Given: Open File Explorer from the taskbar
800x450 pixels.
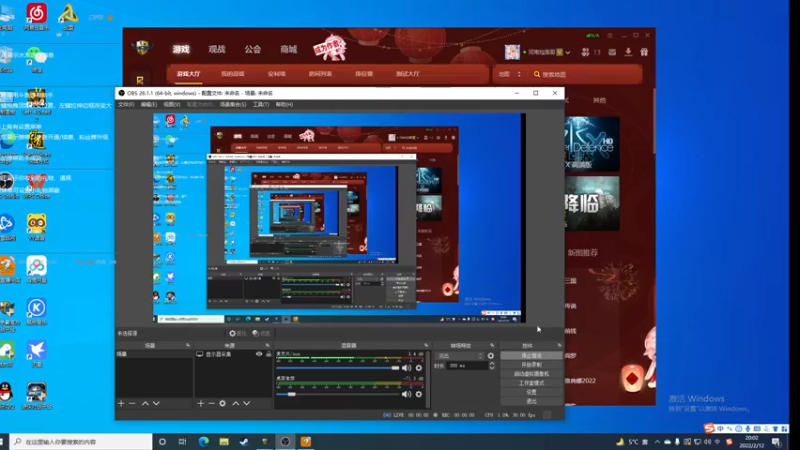Looking at the screenshot, I should click(x=224, y=442).
